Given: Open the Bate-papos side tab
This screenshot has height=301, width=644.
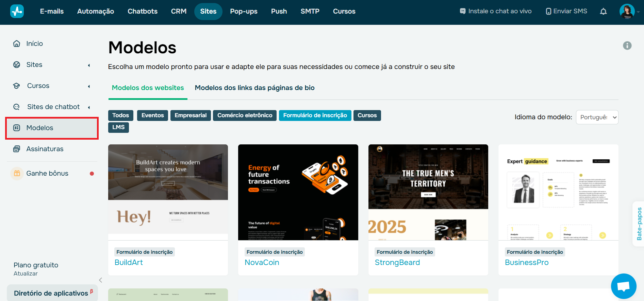Looking at the screenshot, I should (639, 224).
